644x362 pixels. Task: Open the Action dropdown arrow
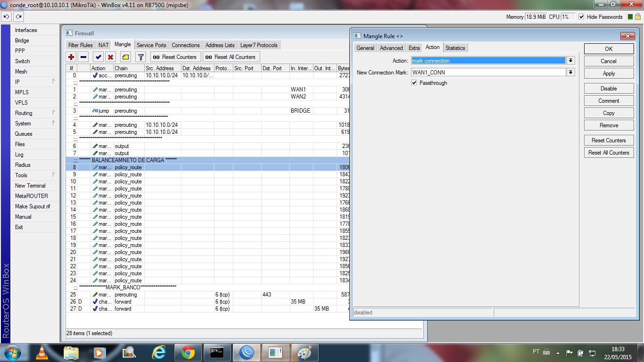click(570, 61)
